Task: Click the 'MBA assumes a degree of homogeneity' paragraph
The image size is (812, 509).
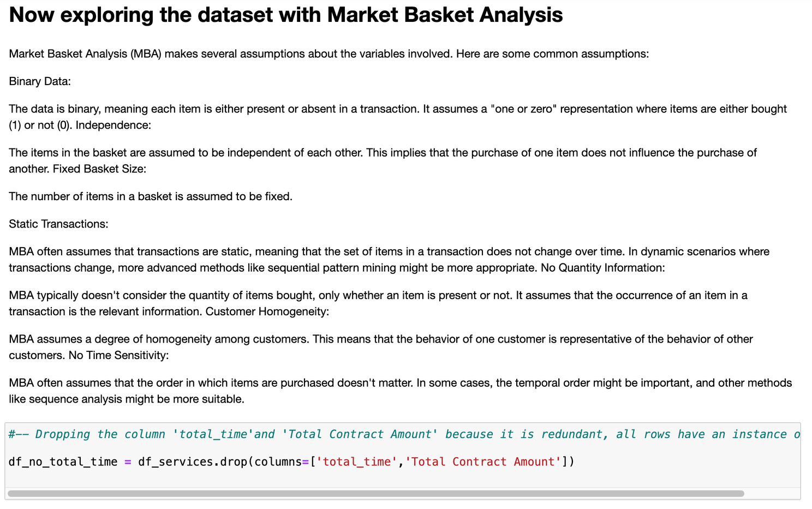Action: [380, 339]
